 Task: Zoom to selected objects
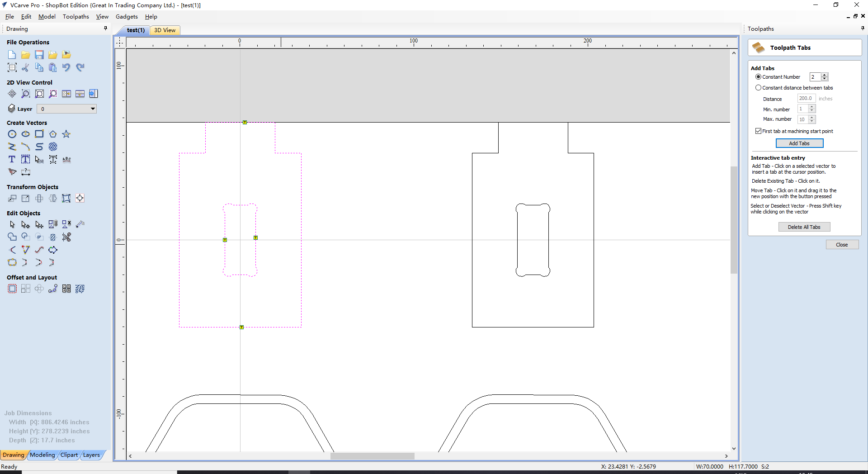pos(53,94)
